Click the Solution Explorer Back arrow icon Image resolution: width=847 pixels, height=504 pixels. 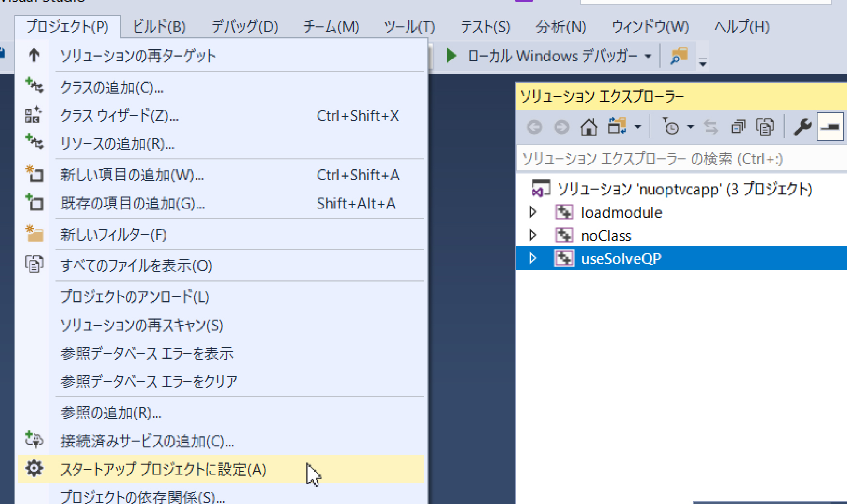coord(534,127)
